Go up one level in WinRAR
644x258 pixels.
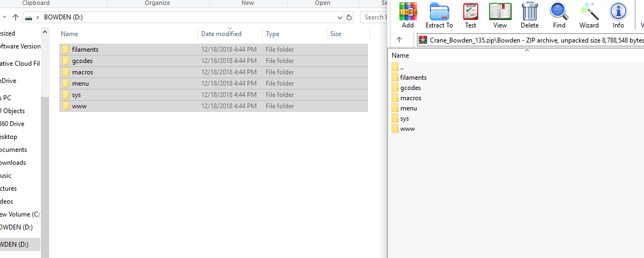pos(399,40)
